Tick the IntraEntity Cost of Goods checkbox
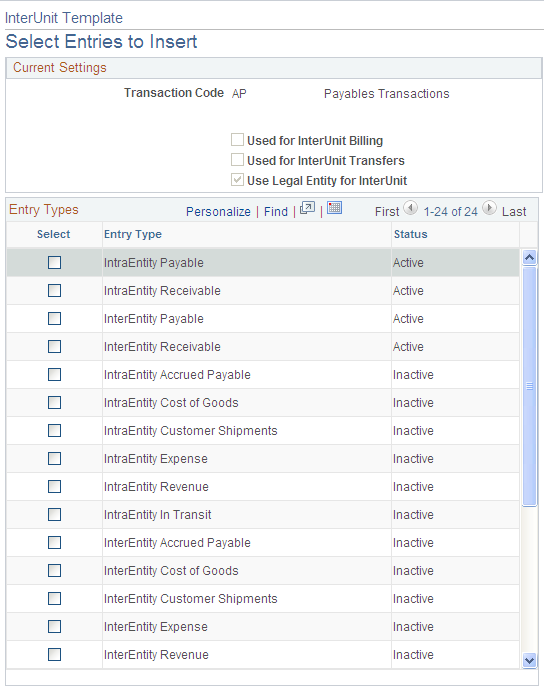 [54, 403]
